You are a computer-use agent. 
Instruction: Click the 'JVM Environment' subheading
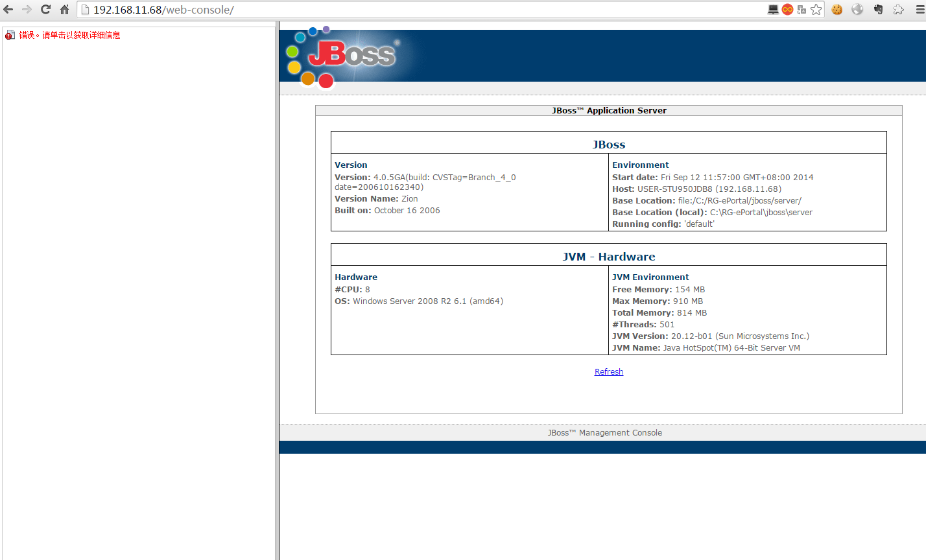pyautogui.click(x=650, y=277)
